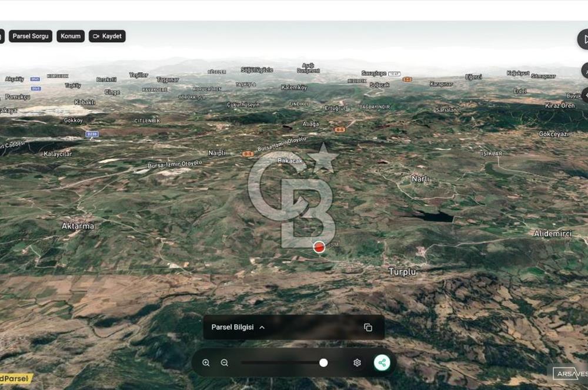The image size is (588, 390).
Task: Click the Kalemköy map label
Action: pyautogui.click(x=294, y=88)
